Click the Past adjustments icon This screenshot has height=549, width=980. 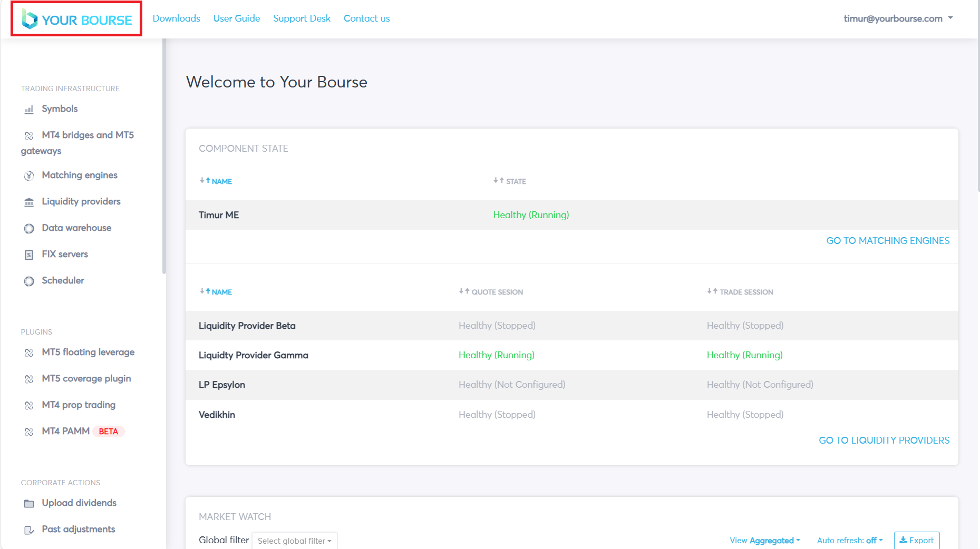pyautogui.click(x=29, y=530)
